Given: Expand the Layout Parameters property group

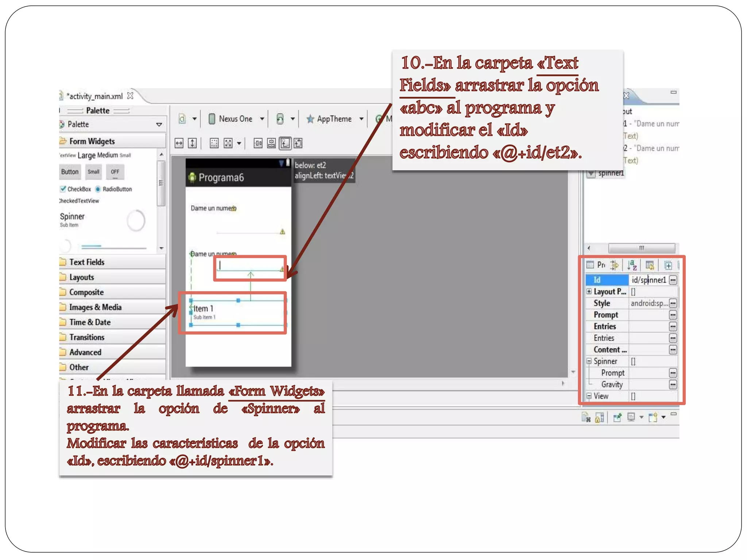Looking at the screenshot, I should click(x=589, y=291).
